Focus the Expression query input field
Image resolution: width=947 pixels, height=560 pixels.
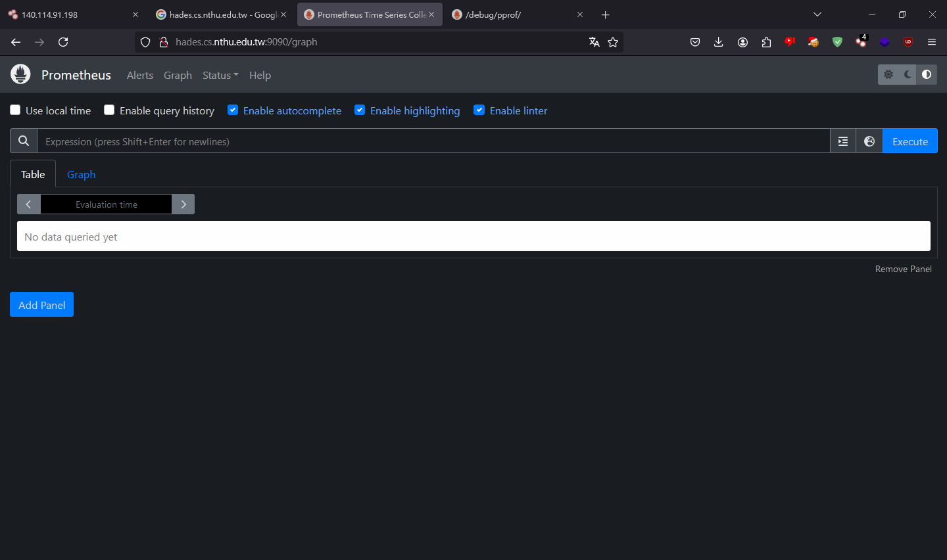tap(433, 141)
